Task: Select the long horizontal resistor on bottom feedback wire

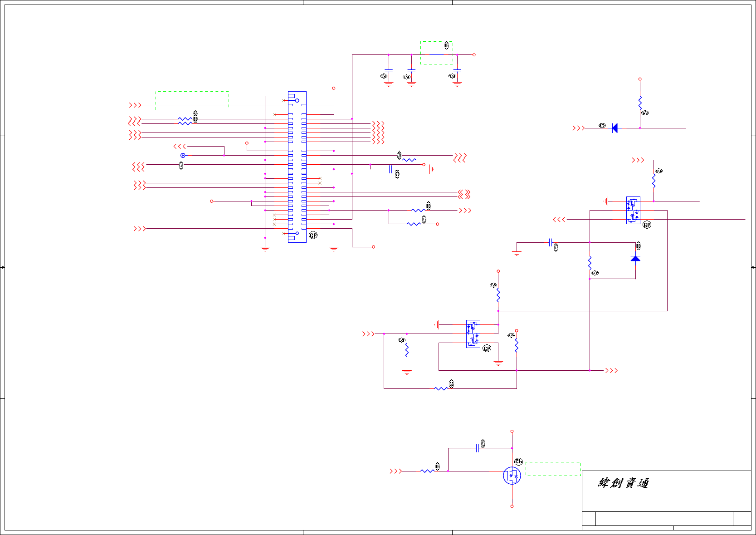Action: tap(441, 388)
